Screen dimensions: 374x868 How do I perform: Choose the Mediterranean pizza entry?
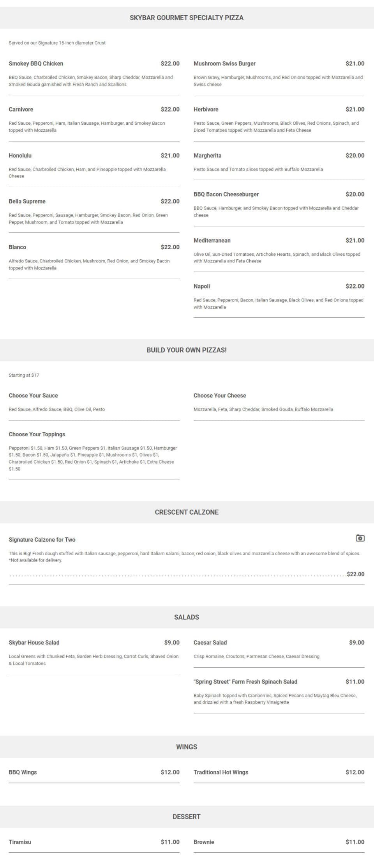212,241
